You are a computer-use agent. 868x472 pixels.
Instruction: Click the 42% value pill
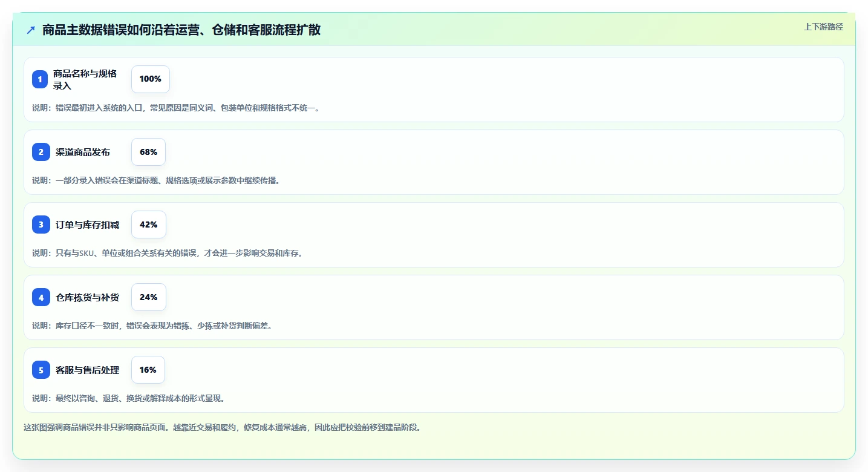(x=149, y=225)
